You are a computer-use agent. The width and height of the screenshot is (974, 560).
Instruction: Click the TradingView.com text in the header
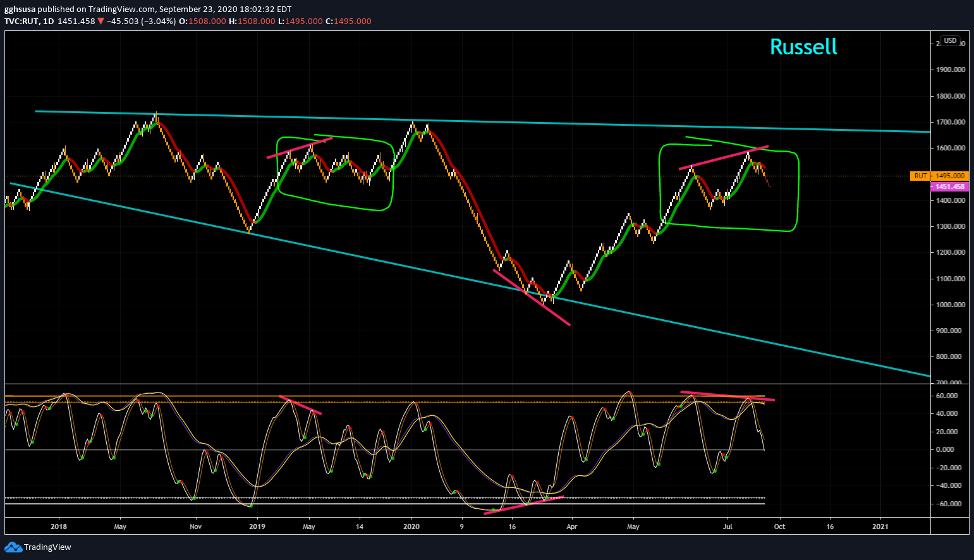click(x=120, y=9)
